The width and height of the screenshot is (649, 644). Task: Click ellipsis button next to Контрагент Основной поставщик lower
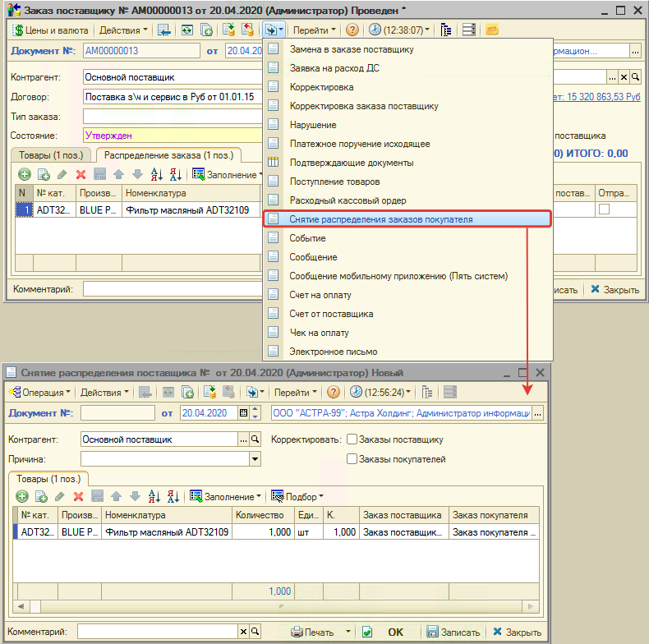pyautogui.click(x=243, y=439)
